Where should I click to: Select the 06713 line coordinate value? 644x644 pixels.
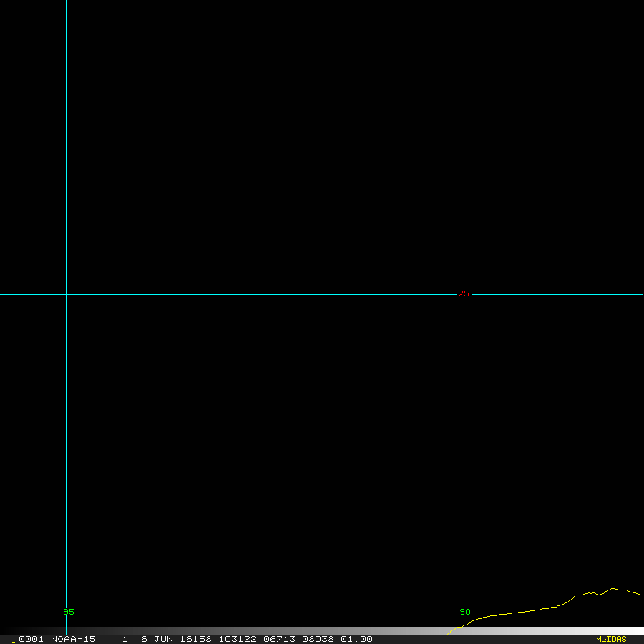[279, 639]
